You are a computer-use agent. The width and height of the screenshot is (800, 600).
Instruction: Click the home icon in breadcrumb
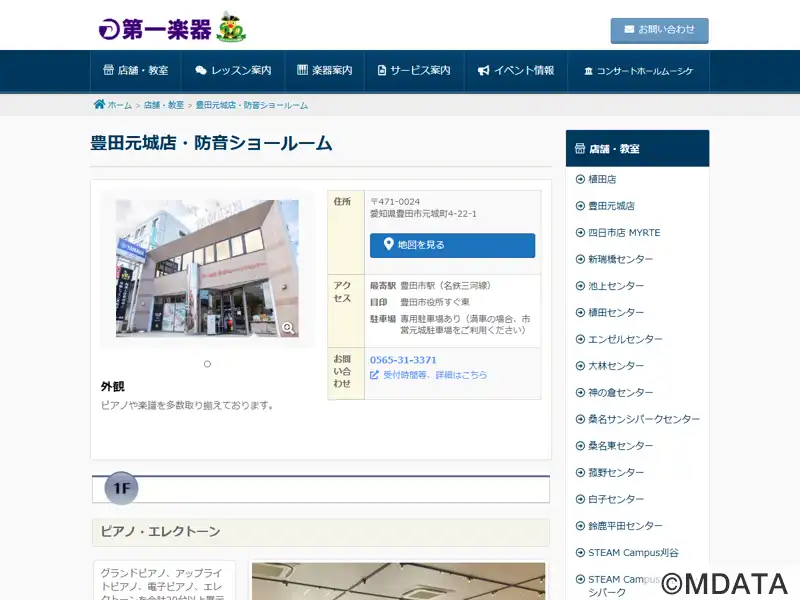pyautogui.click(x=99, y=104)
